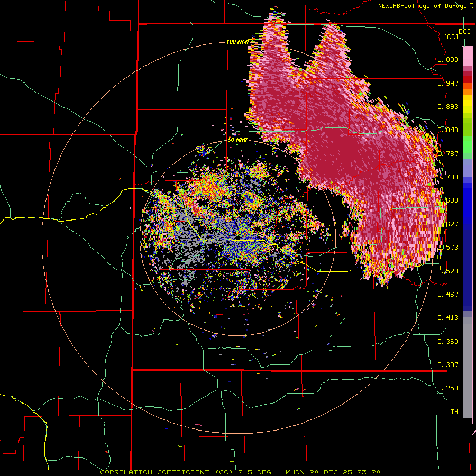The image size is (476, 476).
Task: Click the NEXLAB-College of DuPage watermark text
Action: 425,6
